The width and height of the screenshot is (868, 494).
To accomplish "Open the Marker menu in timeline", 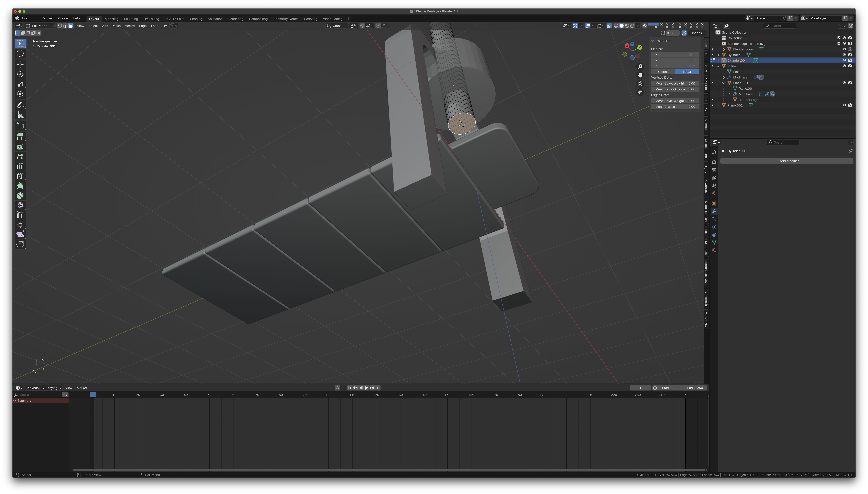I will pos(82,388).
